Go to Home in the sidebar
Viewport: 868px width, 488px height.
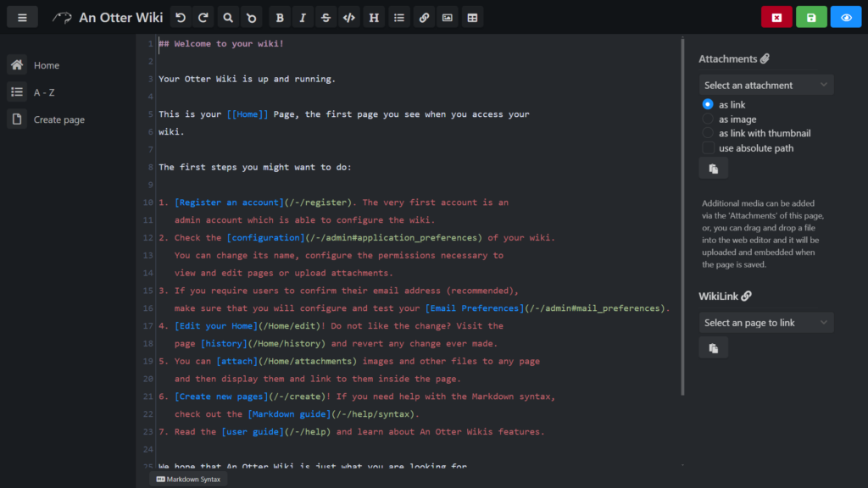47,65
